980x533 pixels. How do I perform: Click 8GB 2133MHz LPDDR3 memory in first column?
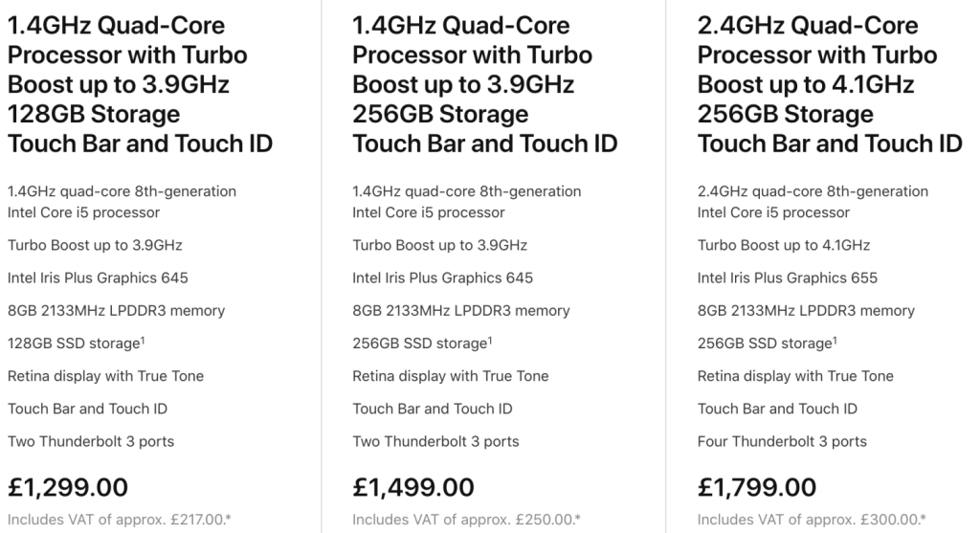(x=117, y=311)
